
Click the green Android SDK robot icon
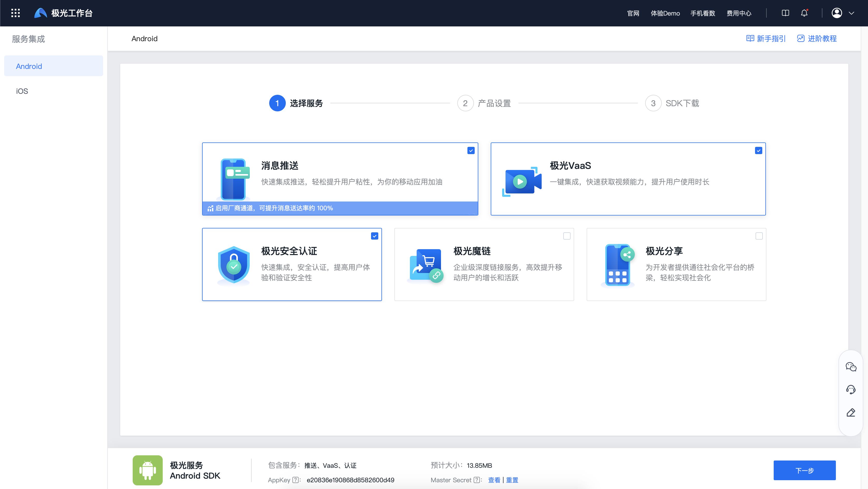tap(148, 470)
